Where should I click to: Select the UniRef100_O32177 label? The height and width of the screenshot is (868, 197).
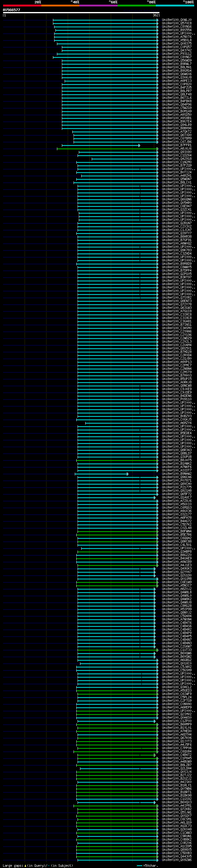coord(177,515)
